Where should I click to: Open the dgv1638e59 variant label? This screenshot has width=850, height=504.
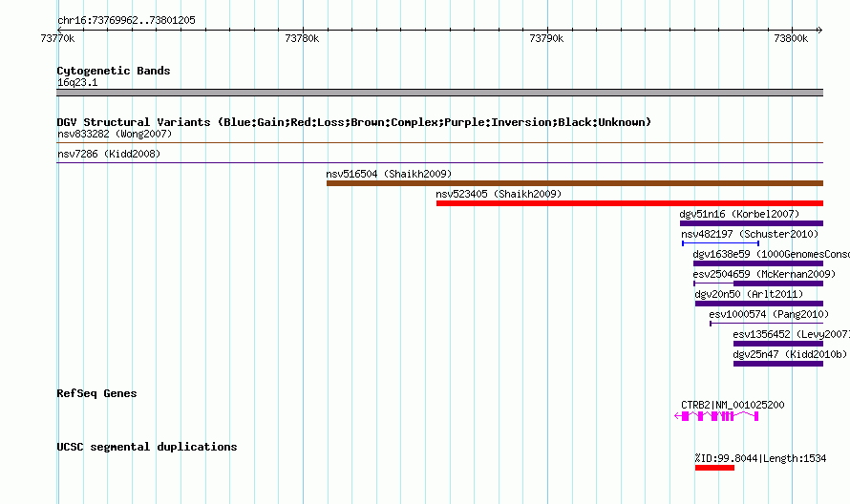(772, 254)
